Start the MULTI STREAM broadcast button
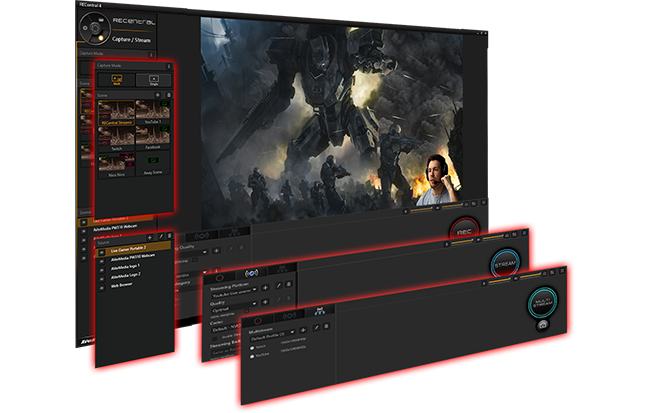 (542, 302)
